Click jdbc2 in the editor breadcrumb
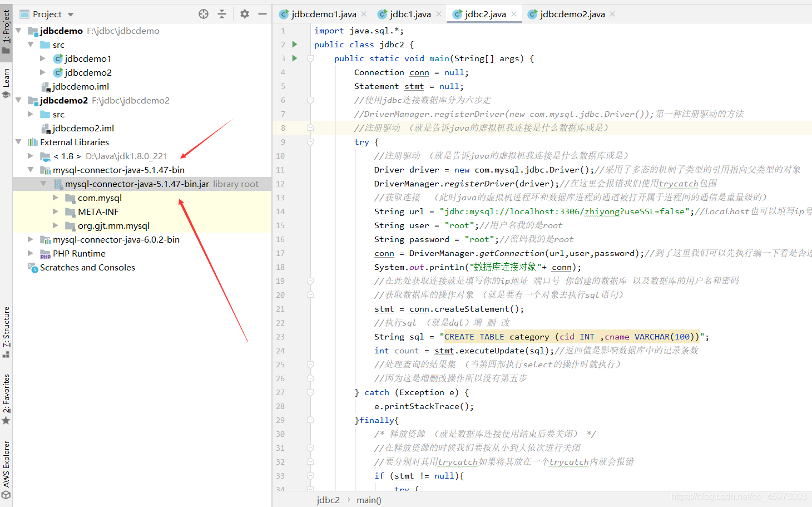 point(328,500)
